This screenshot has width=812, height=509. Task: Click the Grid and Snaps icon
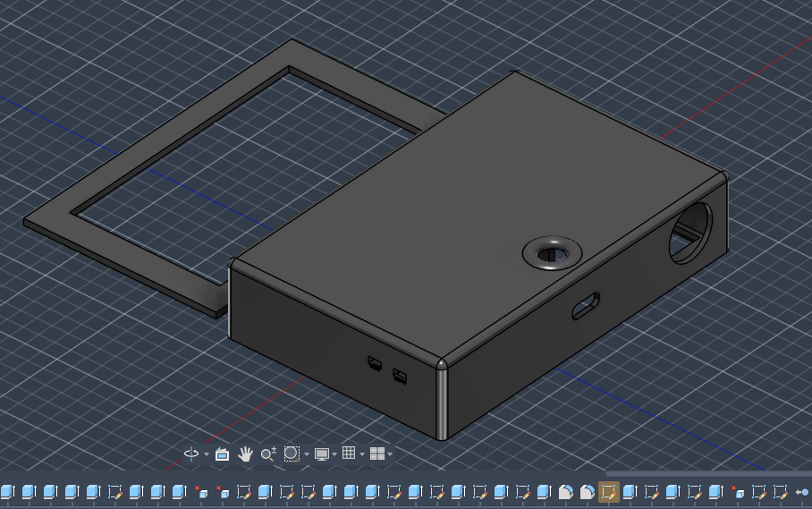[349, 453]
